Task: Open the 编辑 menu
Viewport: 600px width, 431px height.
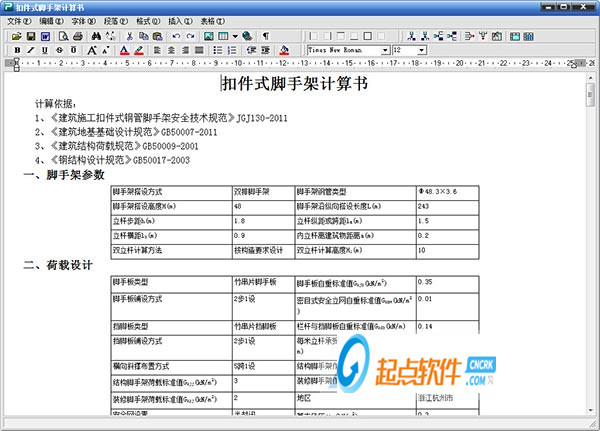Action: tap(51, 21)
